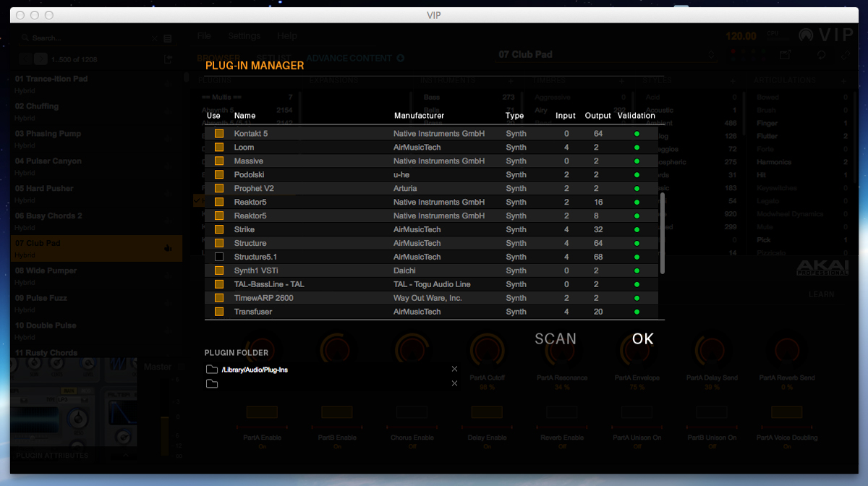The height and width of the screenshot is (486, 868).
Task: Click the Manufacturer column header
Action: 419,116
